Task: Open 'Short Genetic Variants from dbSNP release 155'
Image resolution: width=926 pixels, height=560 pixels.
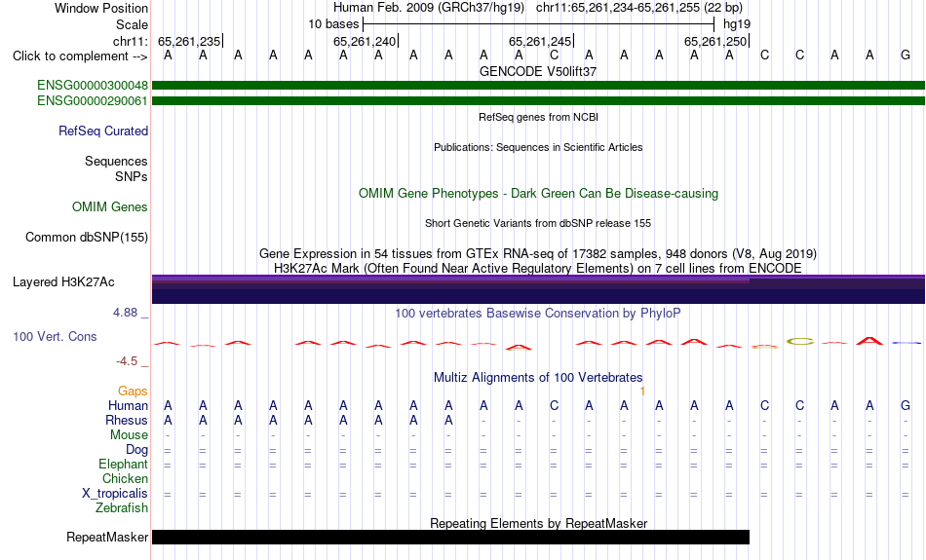Action: [538, 224]
